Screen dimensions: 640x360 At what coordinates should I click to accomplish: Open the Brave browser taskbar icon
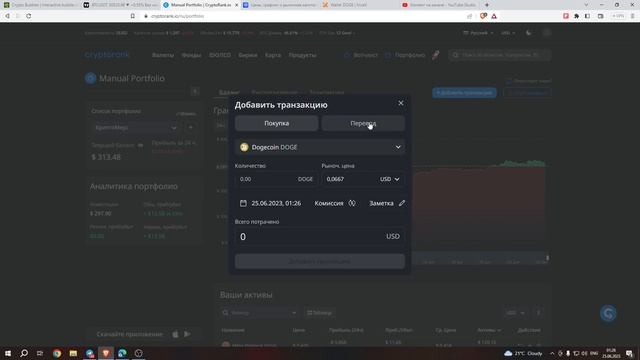[106, 353]
